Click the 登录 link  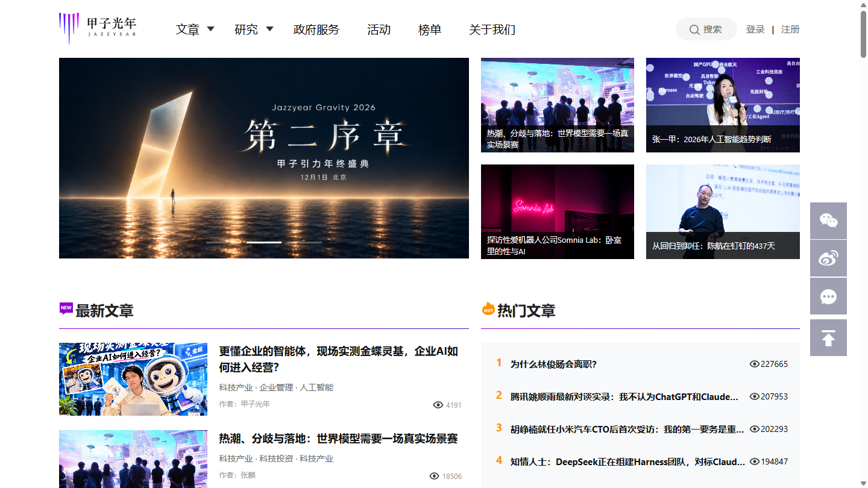[x=755, y=30]
